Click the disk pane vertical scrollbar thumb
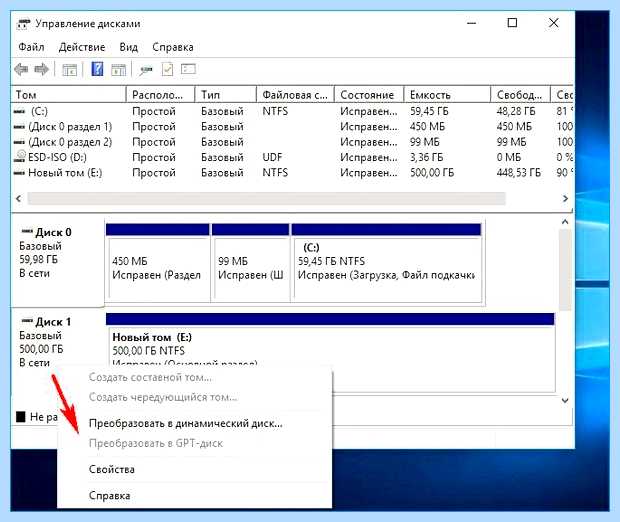The height and width of the screenshot is (522, 620). pyautogui.click(x=565, y=270)
